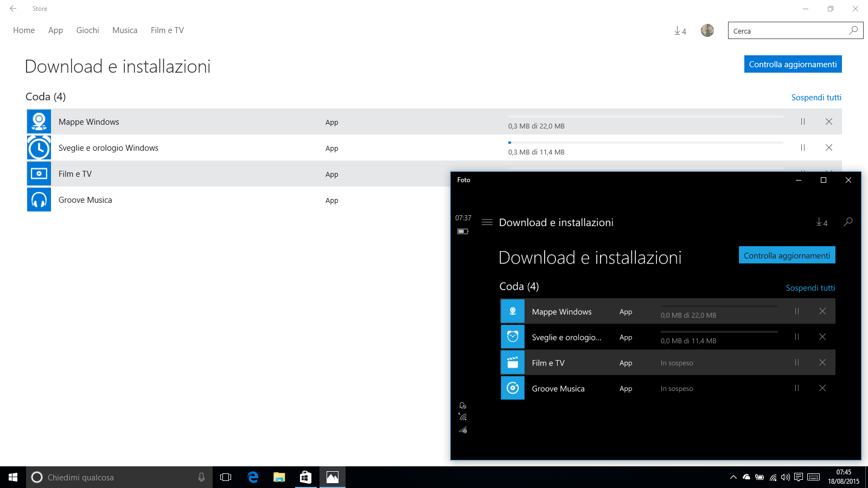Click the Film e TV app icon in Store
868x488 pixels.
[39, 174]
